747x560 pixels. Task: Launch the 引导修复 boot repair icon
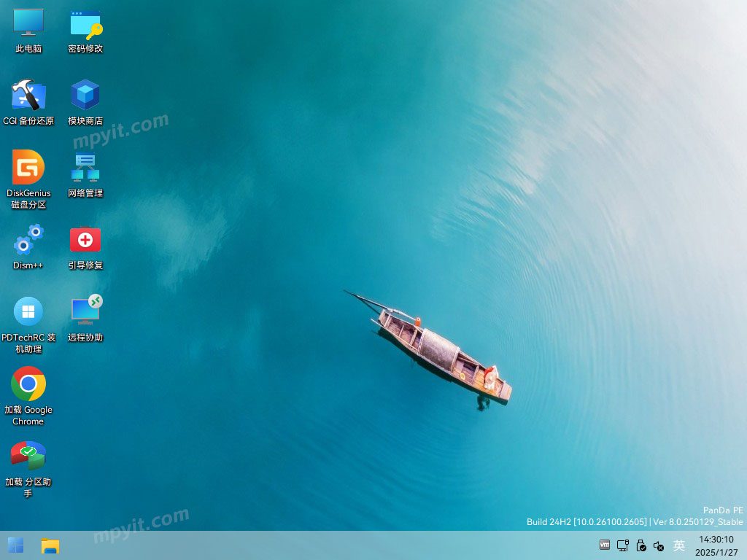[85, 246]
